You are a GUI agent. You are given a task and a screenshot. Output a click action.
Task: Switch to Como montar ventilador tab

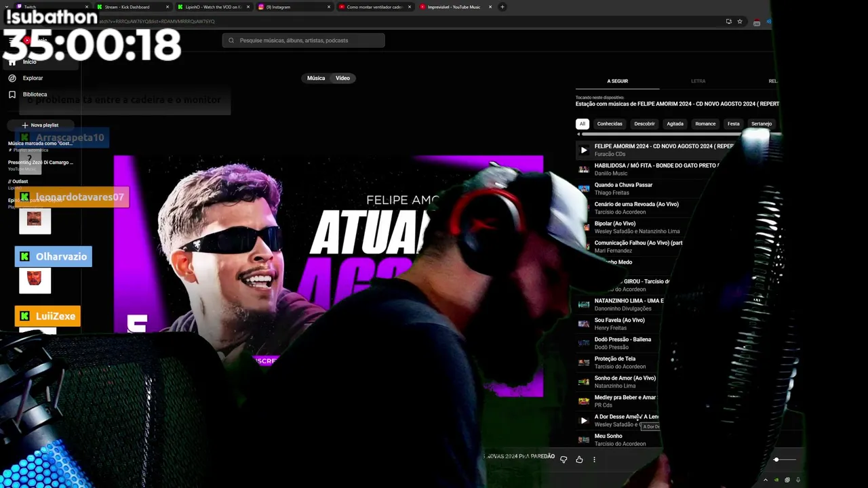pos(375,7)
